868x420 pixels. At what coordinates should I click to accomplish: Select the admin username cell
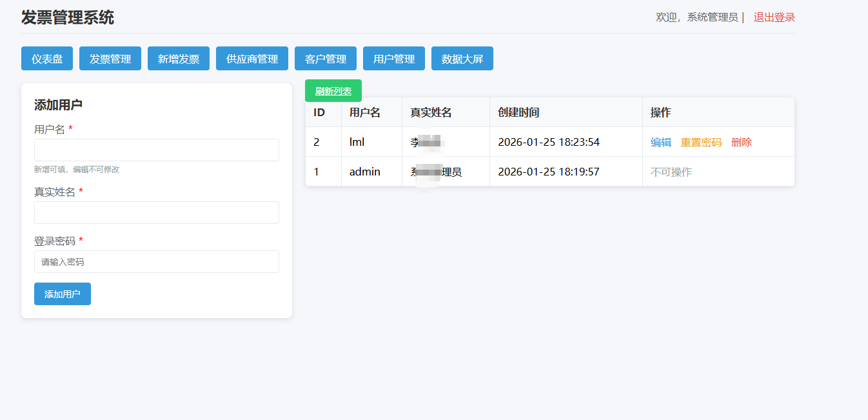365,172
